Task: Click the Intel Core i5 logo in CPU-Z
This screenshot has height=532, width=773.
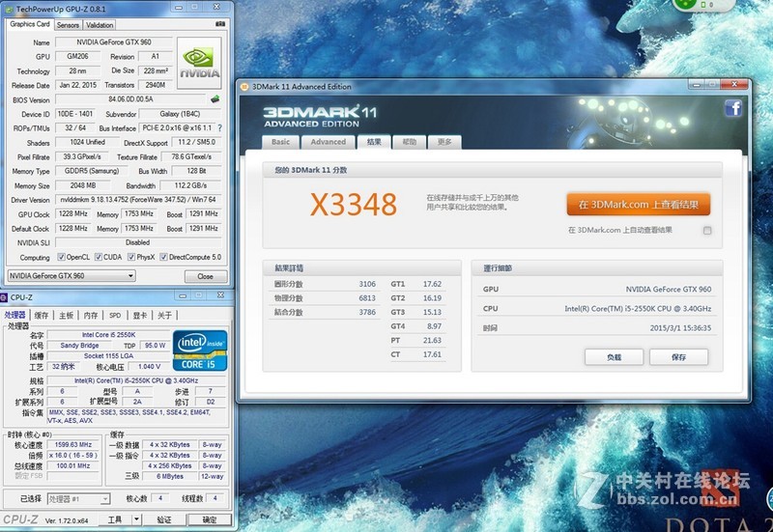Action: tap(200, 350)
